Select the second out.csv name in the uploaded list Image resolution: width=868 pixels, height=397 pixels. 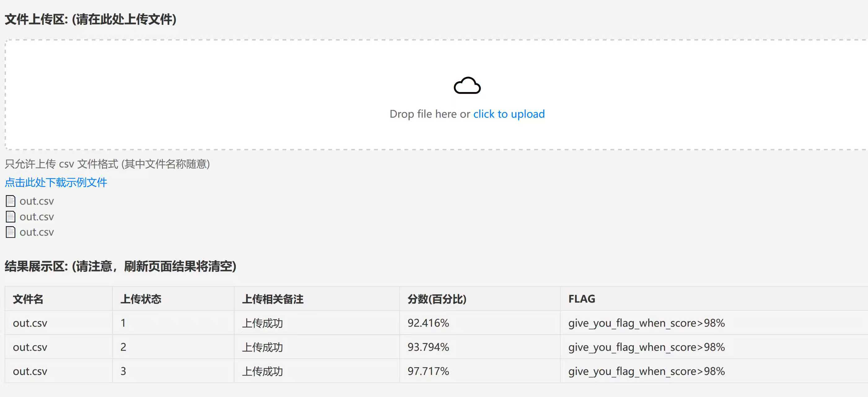coord(37,216)
